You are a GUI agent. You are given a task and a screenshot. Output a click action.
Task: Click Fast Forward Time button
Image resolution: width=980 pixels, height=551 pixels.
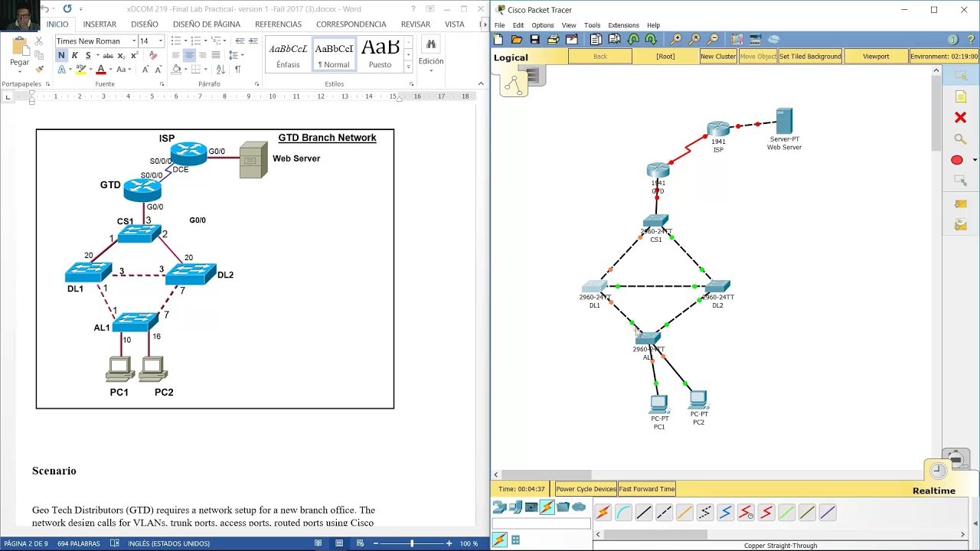click(x=647, y=489)
